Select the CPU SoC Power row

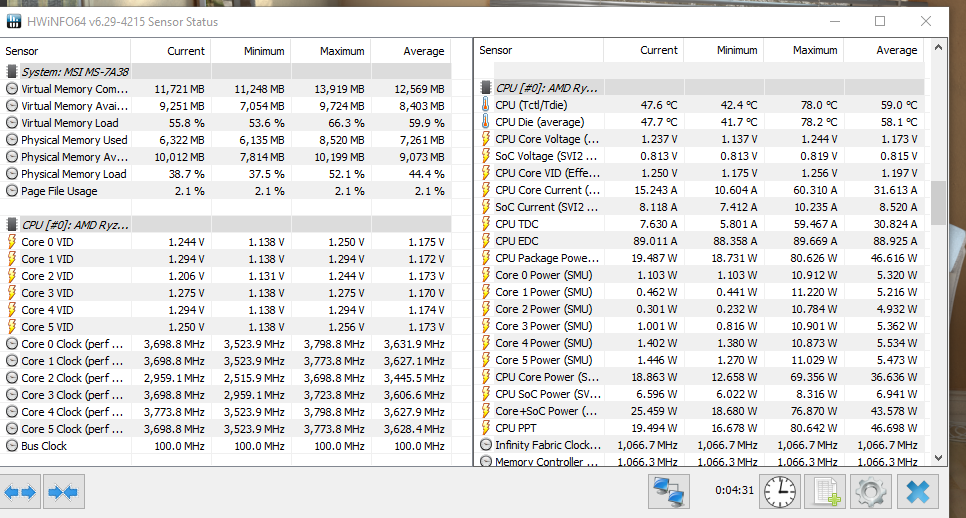pos(700,394)
